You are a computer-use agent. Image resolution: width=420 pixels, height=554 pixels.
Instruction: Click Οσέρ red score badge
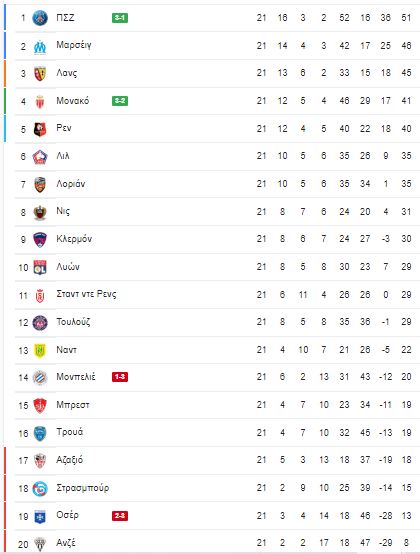(120, 516)
